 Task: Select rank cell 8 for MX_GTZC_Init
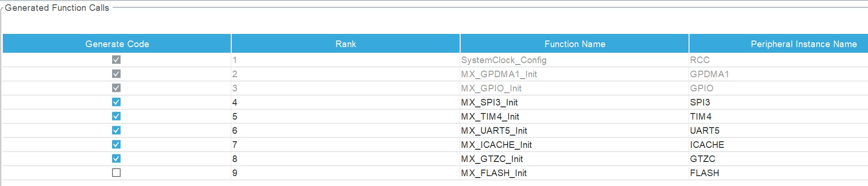[346, 159]
